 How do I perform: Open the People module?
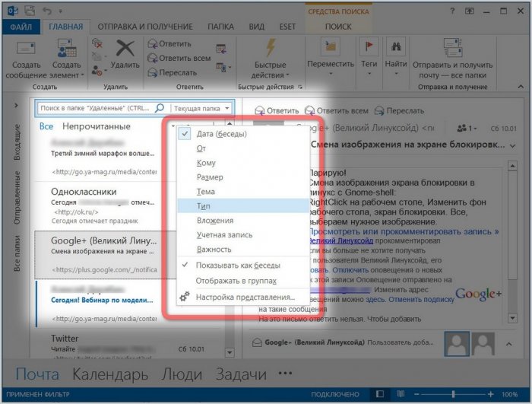(182, 374)
